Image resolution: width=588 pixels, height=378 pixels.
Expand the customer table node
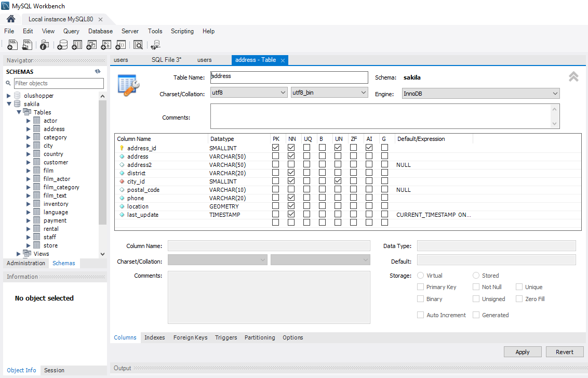28,162
